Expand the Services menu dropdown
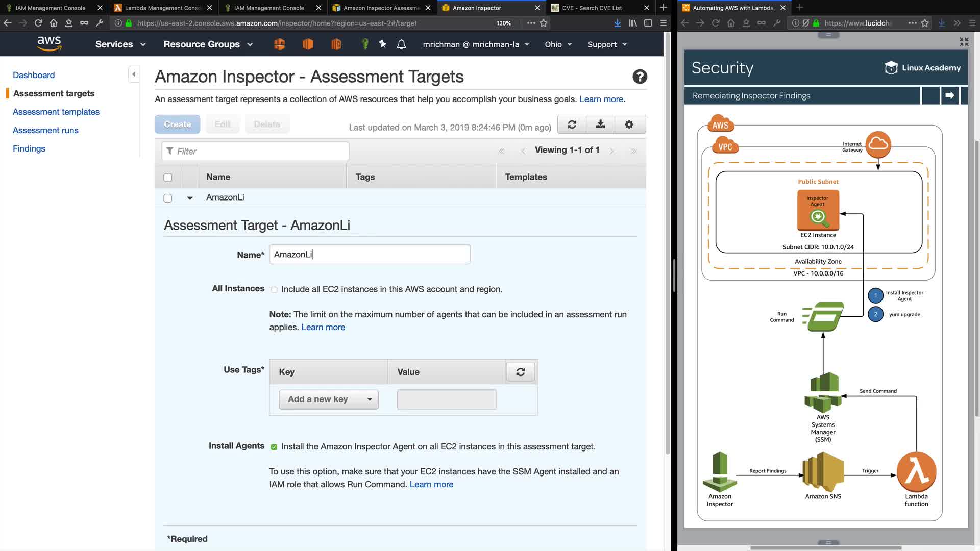Screen dimensions: 980x551 click(x=120, y=44)
